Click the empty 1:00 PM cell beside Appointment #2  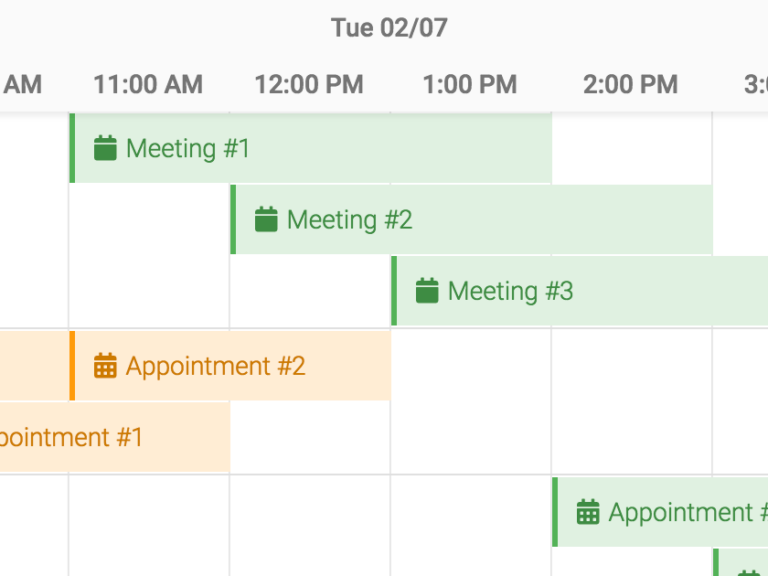coord(471,366)
